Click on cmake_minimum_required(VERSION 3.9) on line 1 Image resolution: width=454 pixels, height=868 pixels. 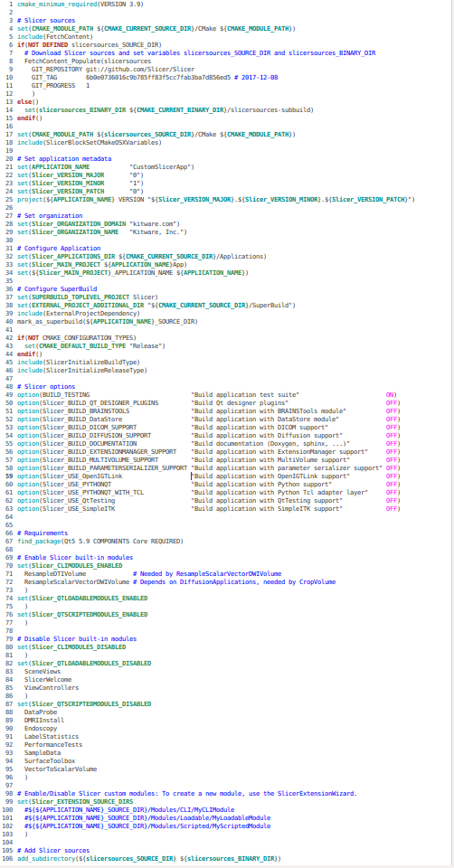click(80, 4)
